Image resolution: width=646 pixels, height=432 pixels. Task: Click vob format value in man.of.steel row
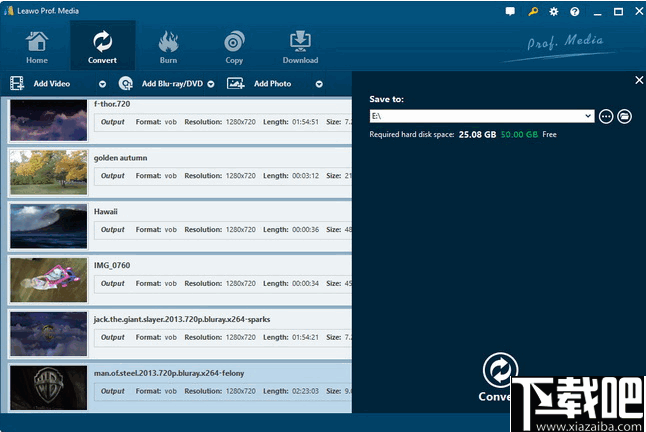click(171, 391)
